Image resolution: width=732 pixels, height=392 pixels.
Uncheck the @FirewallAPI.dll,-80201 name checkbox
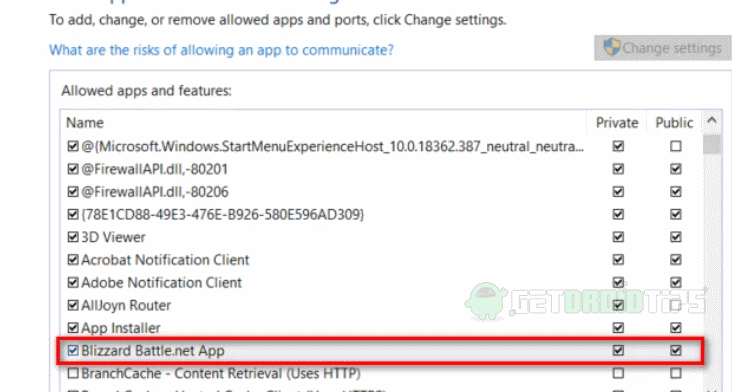(x=73, y=169)
